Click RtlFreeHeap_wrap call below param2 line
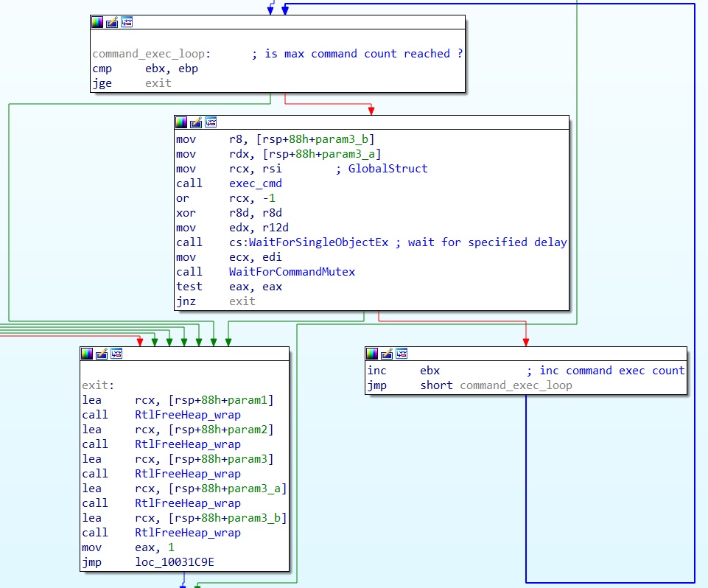 [188, 444]
